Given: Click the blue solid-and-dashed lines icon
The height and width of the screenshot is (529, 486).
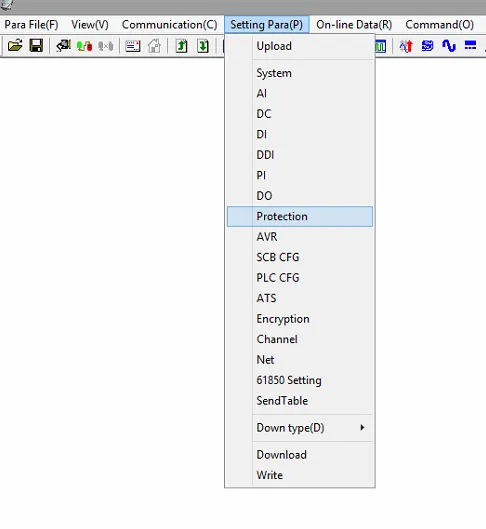Looking at the screenshot, I should pos(470,45).
